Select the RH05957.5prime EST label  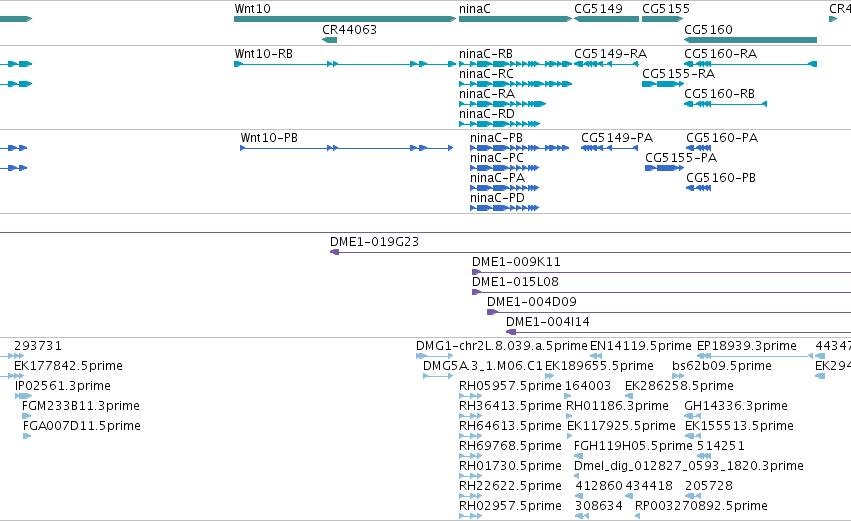coord(510,386)
